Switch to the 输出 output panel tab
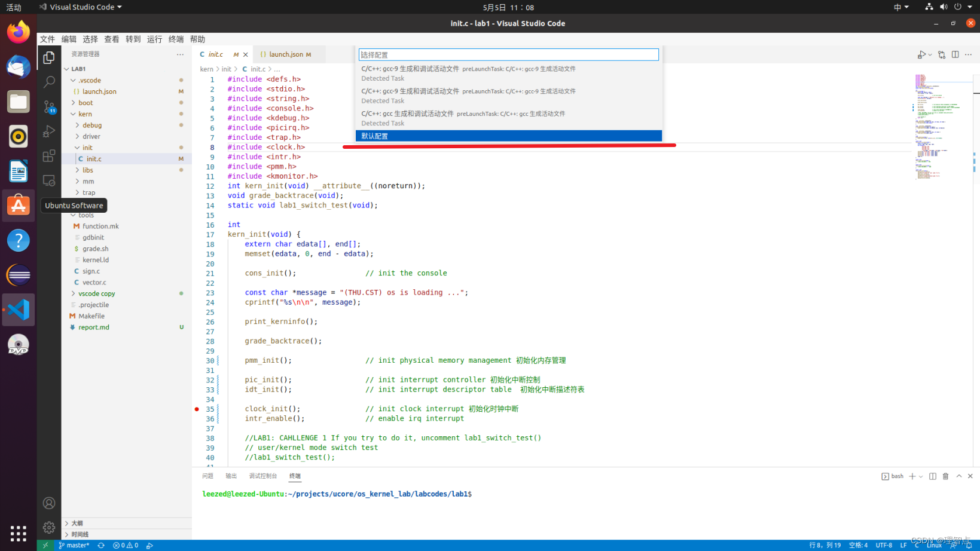Image resolution: width=980 pixels, height=551 pixels. (x=231, y=476)
